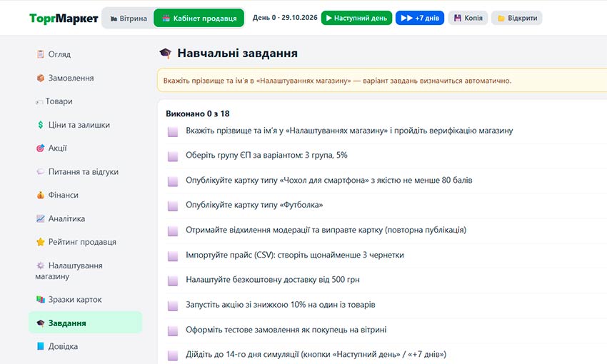Click the graduation cap icon beside Завдання
The width and height of the screenshot is (607, 364).
click(40, 323)
